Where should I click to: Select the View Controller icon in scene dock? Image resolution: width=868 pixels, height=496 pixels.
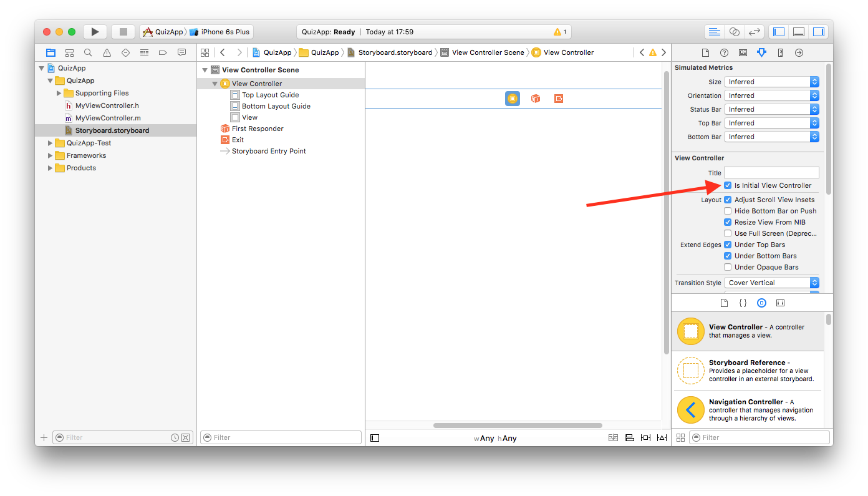pos(513,99)
